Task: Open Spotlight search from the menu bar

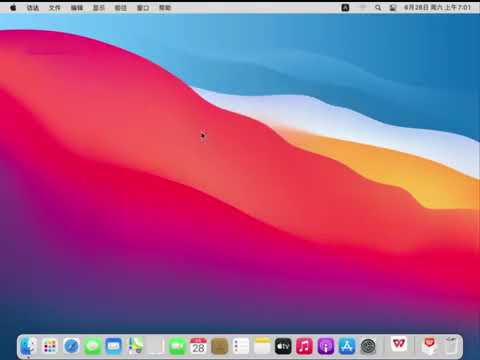Action: [x=378, y=7]
